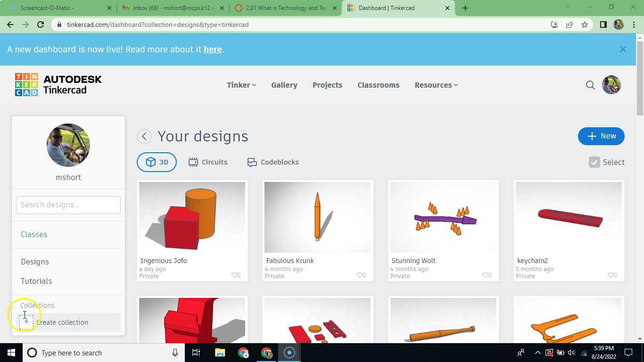This screenshot has width=644, height=362.
Task: Like the keychain2 design
Action: (x=611, y=275)
